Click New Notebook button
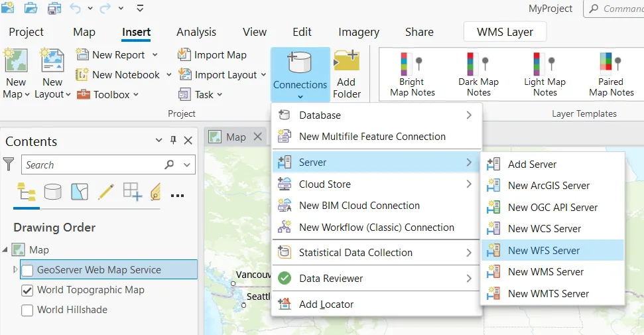The height and width of the screenshot is (335, 644). coord(118,74)
